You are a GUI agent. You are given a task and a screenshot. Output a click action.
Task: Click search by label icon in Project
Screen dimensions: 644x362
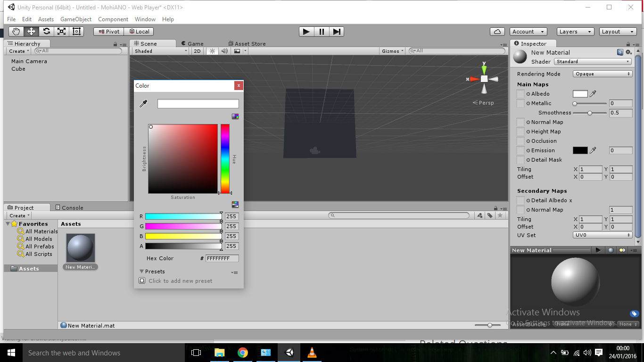coord(490,215)
